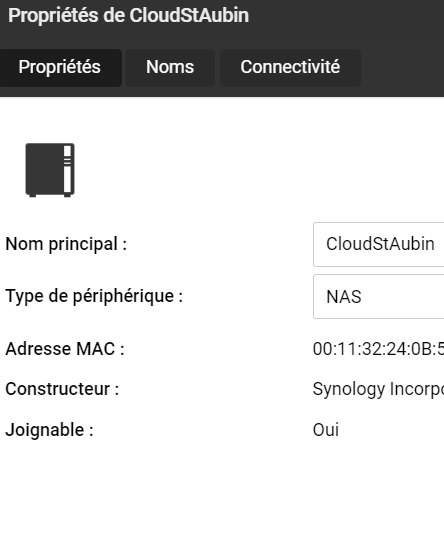Screen dimensions: 444x534
Task: Click the 'Adresse MAC :' label
Action: pos(65,349)
